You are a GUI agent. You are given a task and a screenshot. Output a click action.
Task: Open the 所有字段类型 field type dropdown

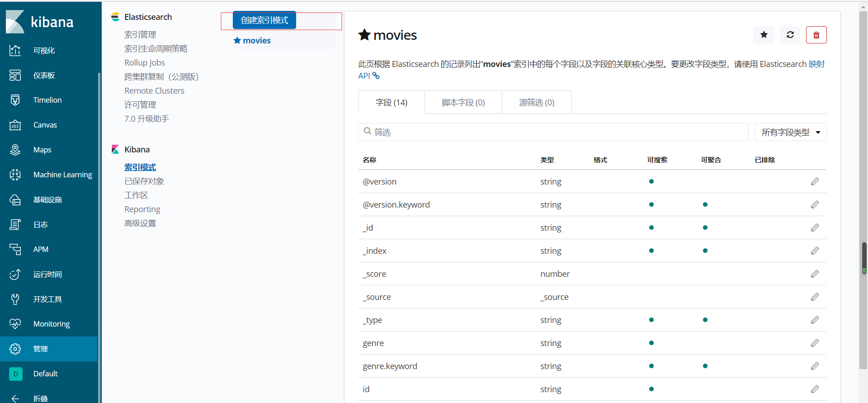790,132
